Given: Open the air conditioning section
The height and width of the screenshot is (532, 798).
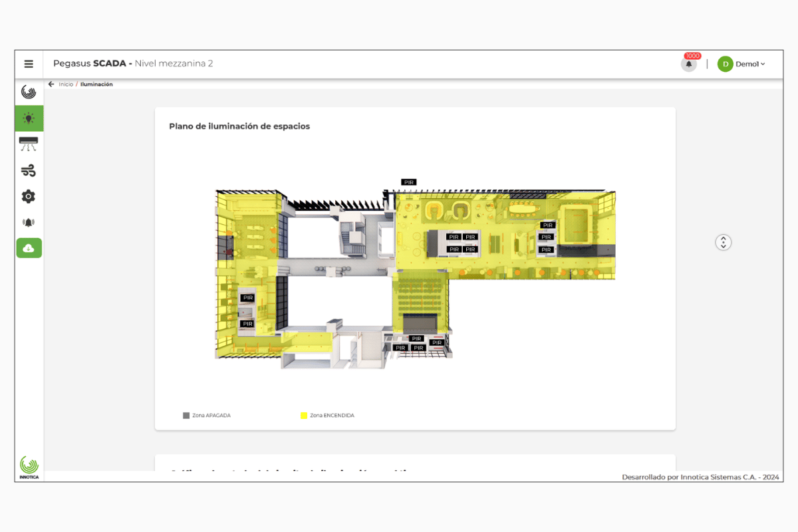Looking at the screenshot, I should (x=29, y=144).
